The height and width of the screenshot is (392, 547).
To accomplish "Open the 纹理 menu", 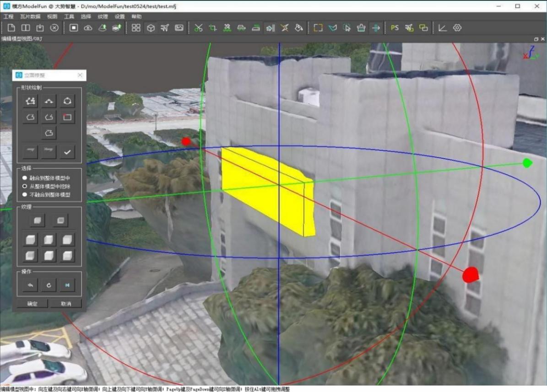I will [103, 16].
